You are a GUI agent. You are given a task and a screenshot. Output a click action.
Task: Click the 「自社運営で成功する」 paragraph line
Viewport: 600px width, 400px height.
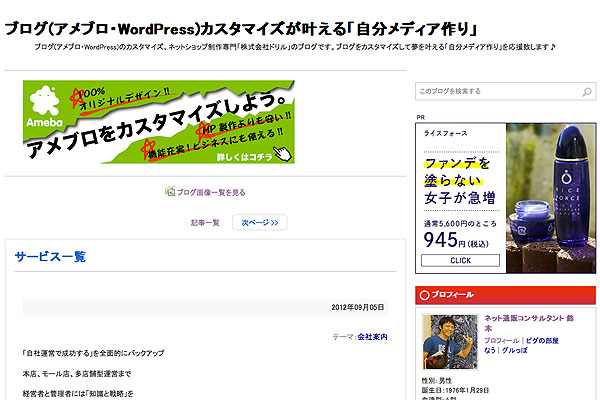(x=93, y=353)
